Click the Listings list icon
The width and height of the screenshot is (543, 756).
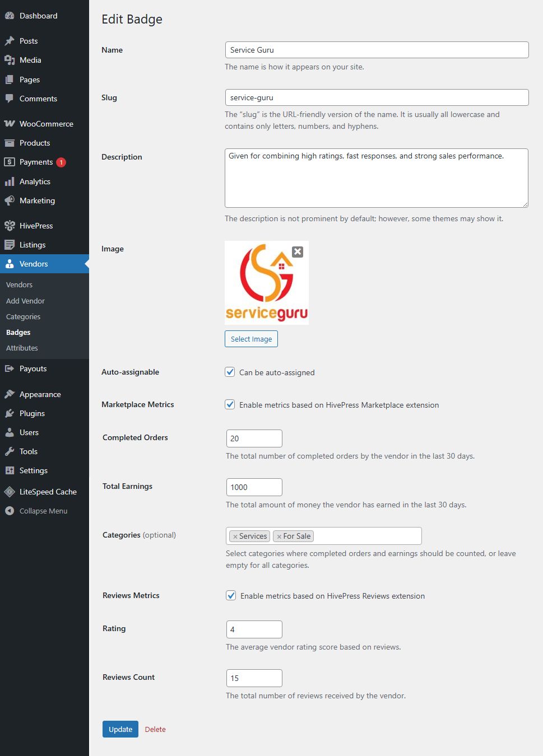10,245
